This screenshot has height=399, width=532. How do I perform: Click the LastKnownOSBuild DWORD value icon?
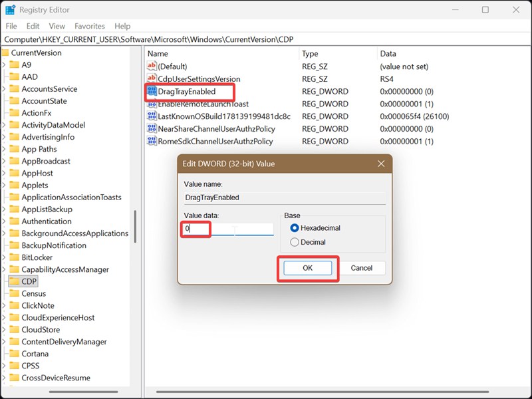152,116
